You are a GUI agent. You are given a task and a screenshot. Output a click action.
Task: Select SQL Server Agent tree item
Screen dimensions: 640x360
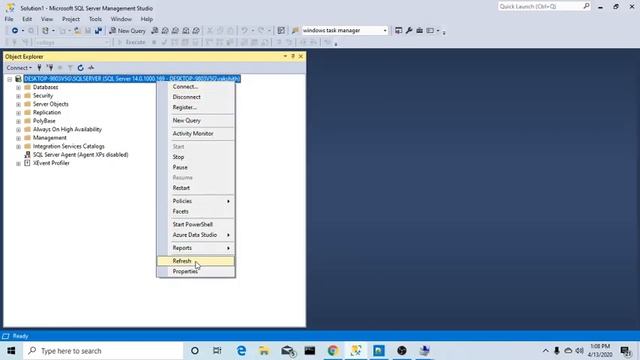(80, 155)
